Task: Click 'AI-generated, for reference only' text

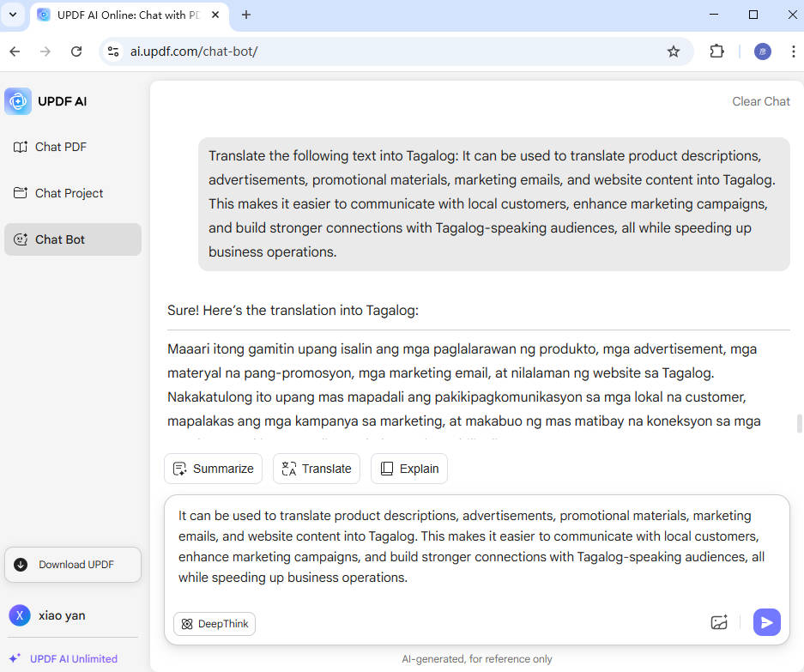Action: 477,658
